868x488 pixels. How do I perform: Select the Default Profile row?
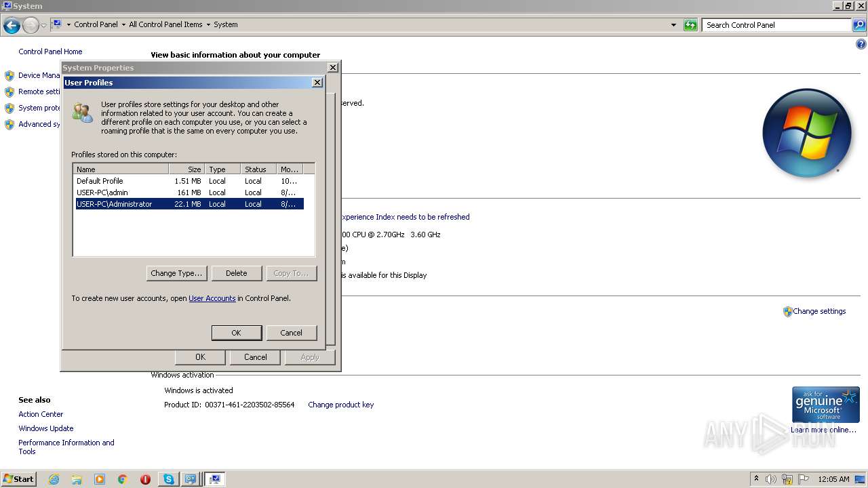tap(189, 181)
